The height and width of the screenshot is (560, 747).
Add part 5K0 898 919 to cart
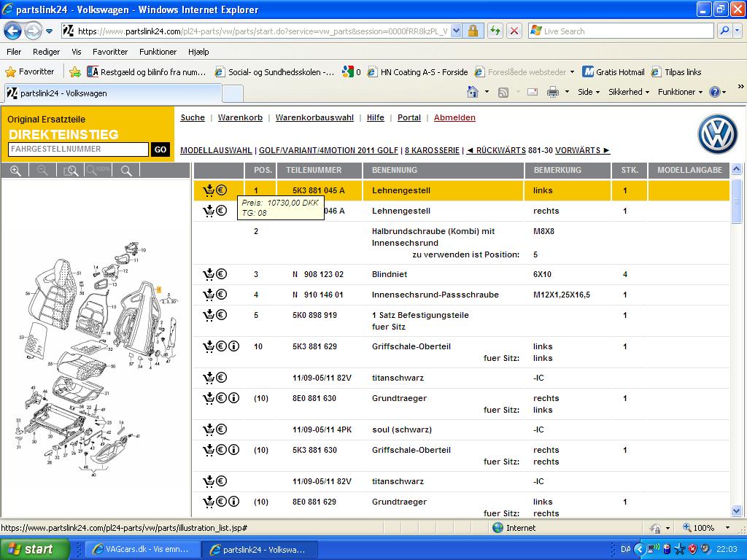tap(209, 315)
